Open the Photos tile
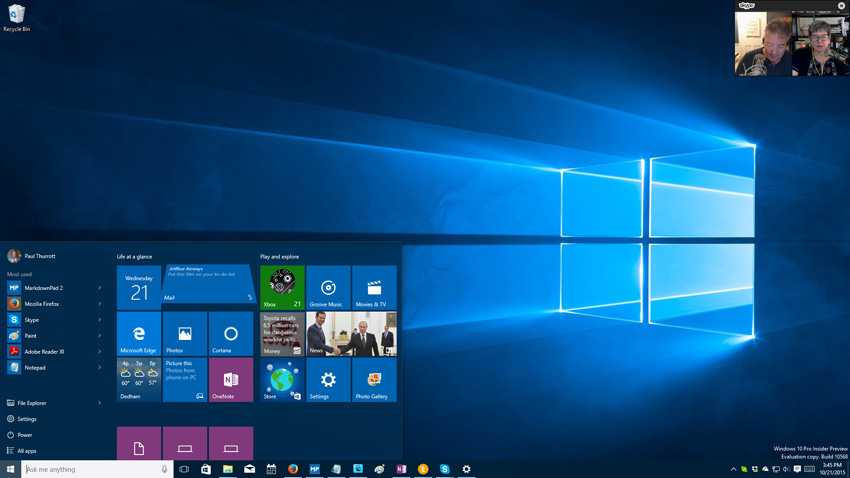Screen dimensions: 850x478 click(185, 333)
